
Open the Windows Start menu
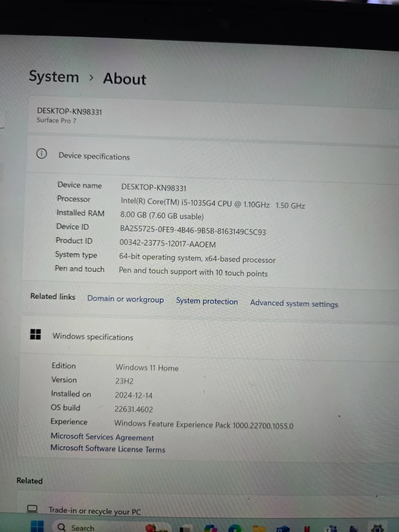pos(37,526)
